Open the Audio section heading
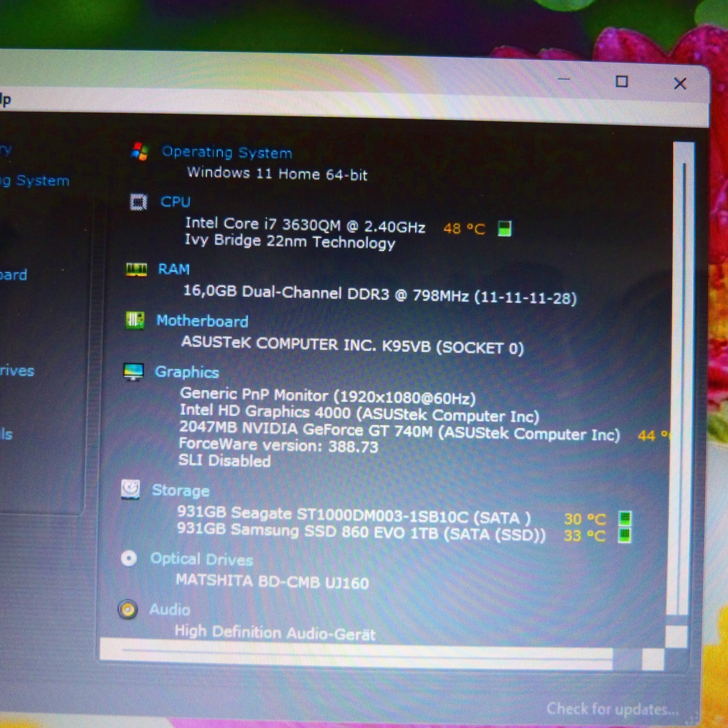 point(170,610)
